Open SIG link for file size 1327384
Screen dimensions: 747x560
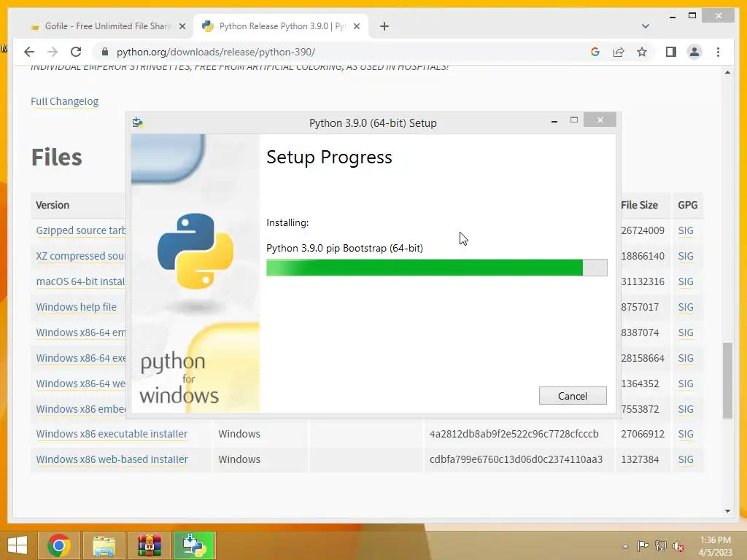tap(686, 459)
